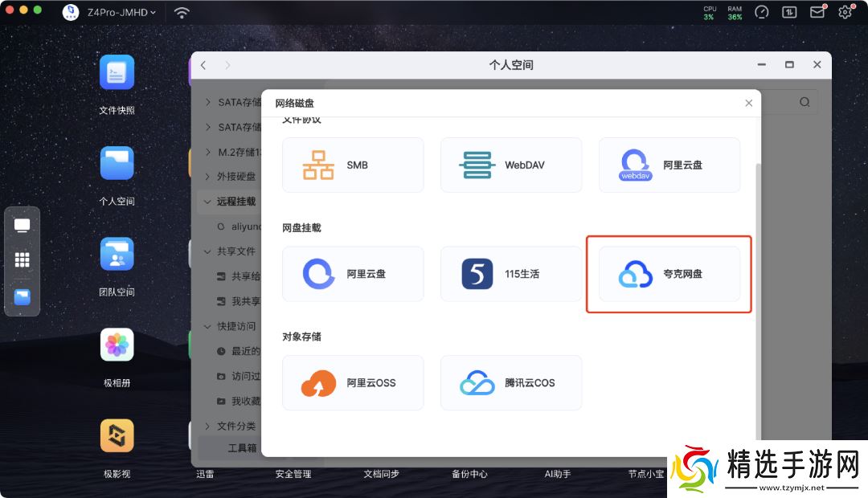
Task: Open 阿里云盘 under 网盘挂载
Action: [353, 274]
